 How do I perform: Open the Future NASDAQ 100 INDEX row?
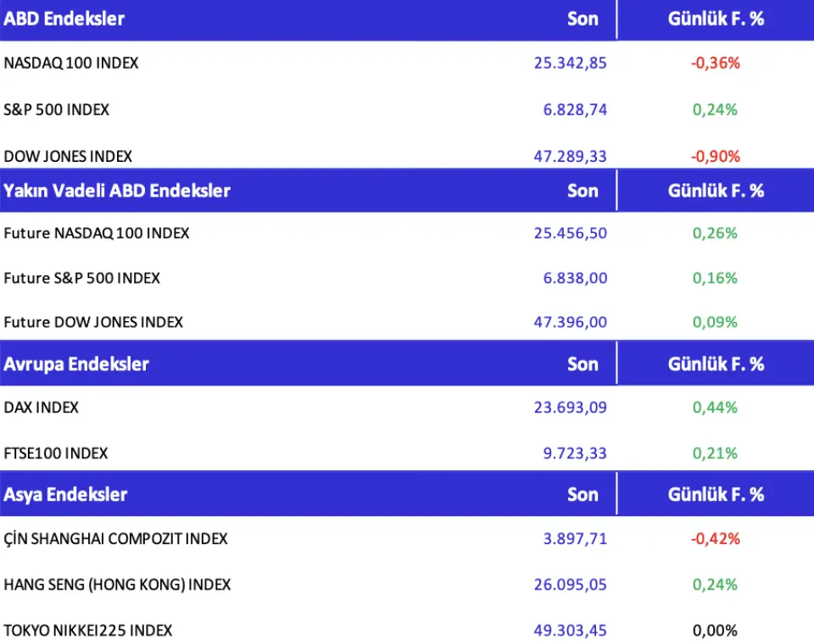pos(97,233)
